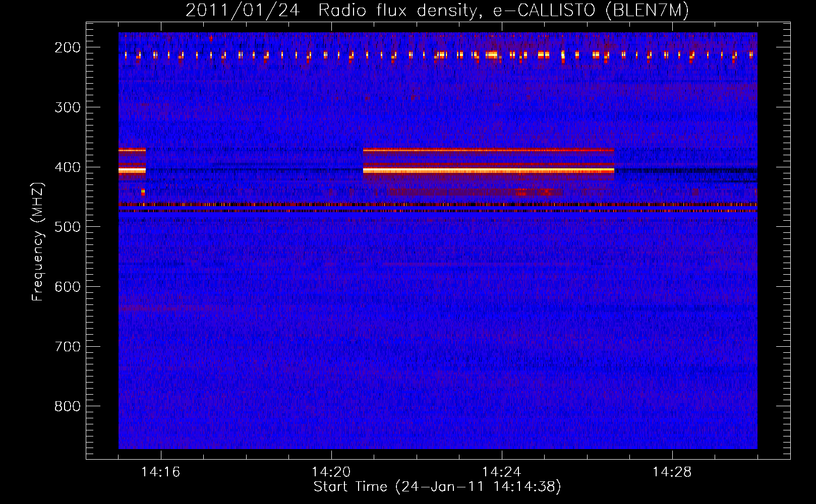Screen dimensions: 816x504
Task: Click the 700 frequency tick label
Action: [x=67, y=347]
